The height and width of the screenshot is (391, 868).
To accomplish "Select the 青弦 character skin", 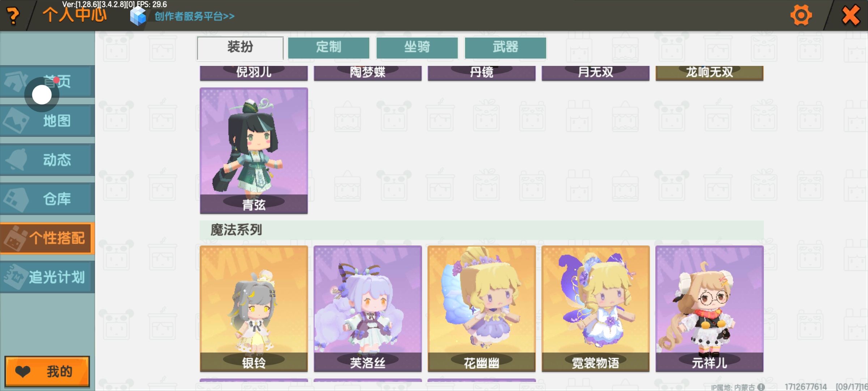I will point(254,151).
